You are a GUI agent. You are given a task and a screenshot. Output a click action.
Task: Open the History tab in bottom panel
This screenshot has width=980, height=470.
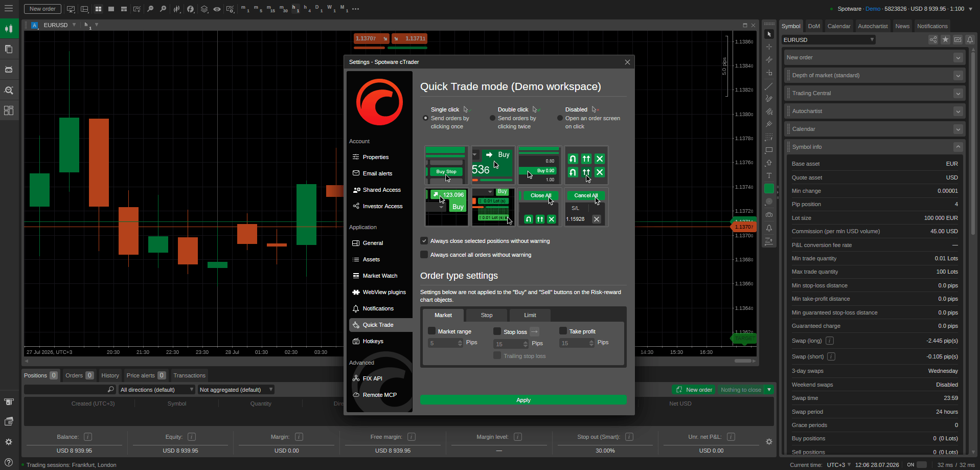point(110,375)
